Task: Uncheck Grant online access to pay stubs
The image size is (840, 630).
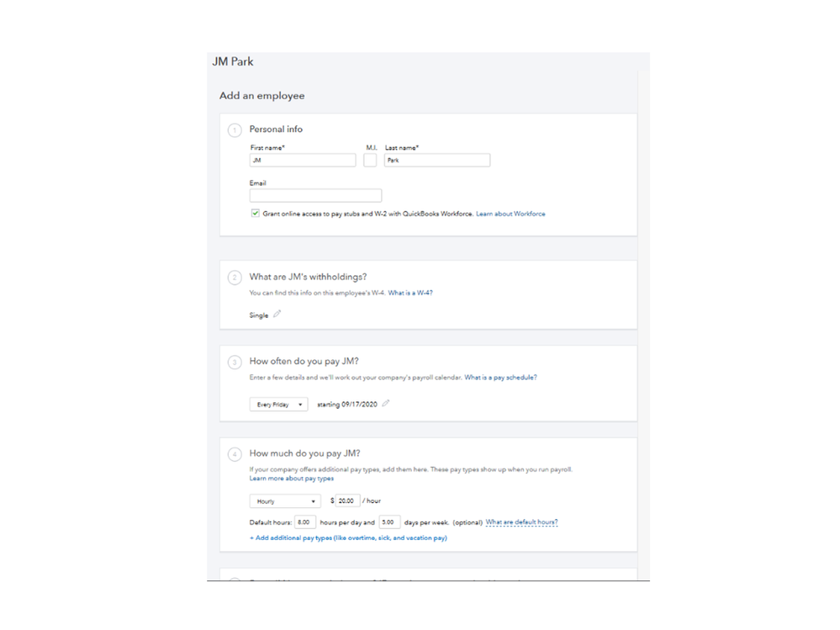Action: tap(256, 214)
